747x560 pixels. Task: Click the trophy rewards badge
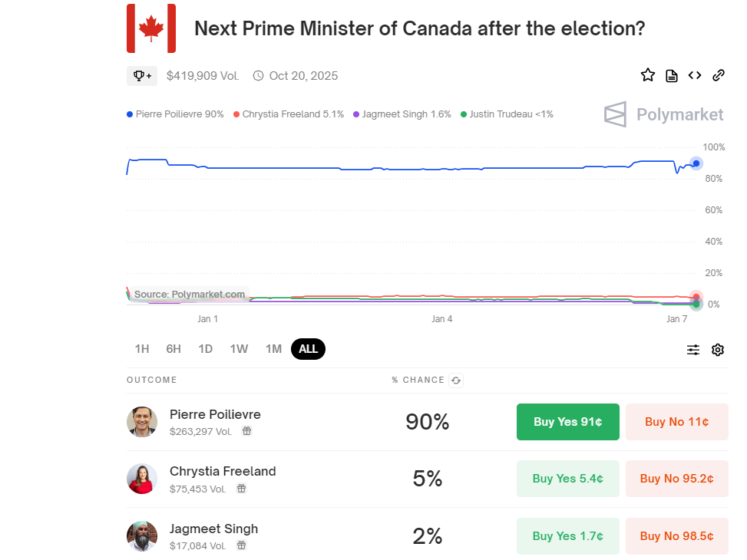click(x=142, y=75)
